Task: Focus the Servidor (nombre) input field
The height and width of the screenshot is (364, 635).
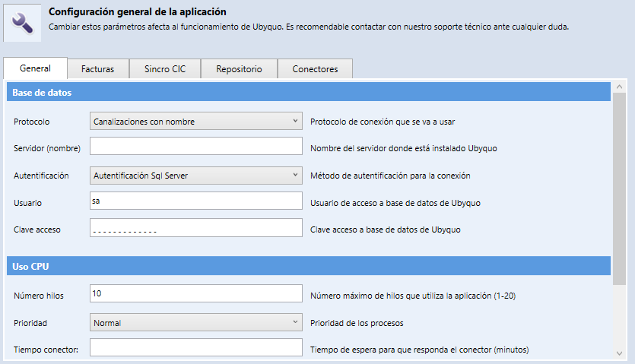Action: pos(196,146)
